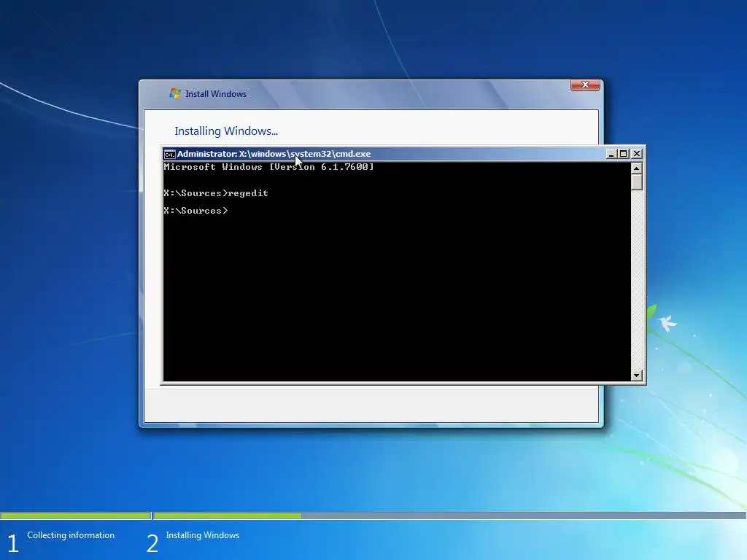Minimize the Administrator cmd.exe window

612,154
